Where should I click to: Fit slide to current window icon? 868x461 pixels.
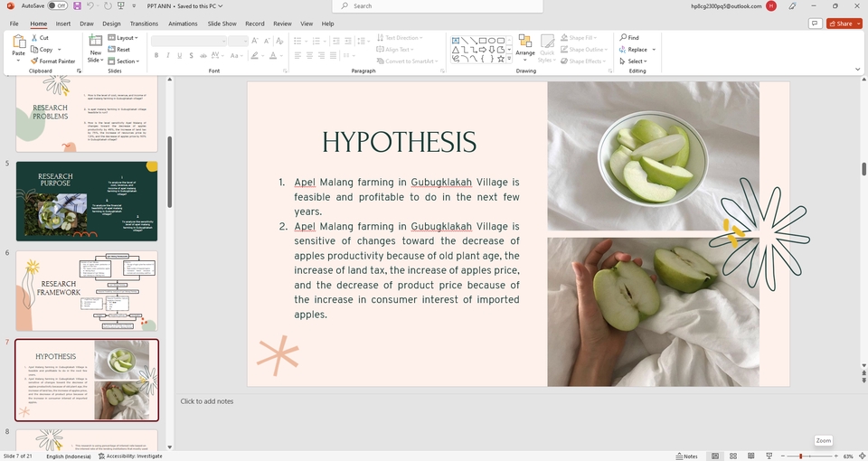[x=862, y=456]
